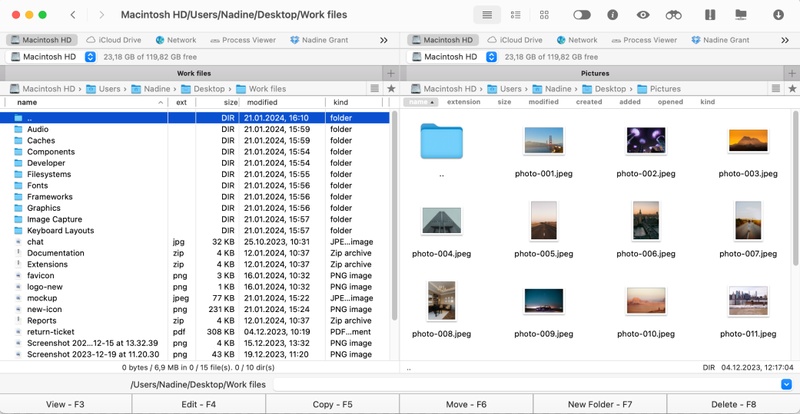Sort right pane by created header
Viewport: 800px width, 414px height.
[x=589, y=102]
